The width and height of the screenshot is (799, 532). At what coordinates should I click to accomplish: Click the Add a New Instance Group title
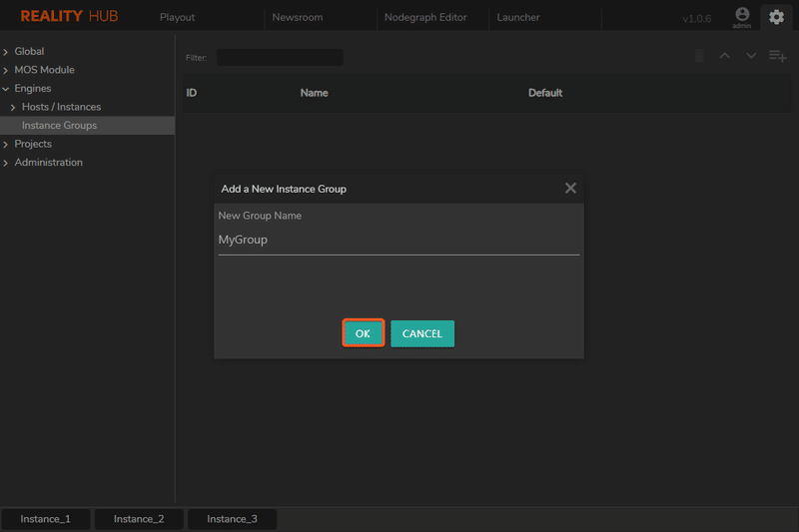(284, 189)
